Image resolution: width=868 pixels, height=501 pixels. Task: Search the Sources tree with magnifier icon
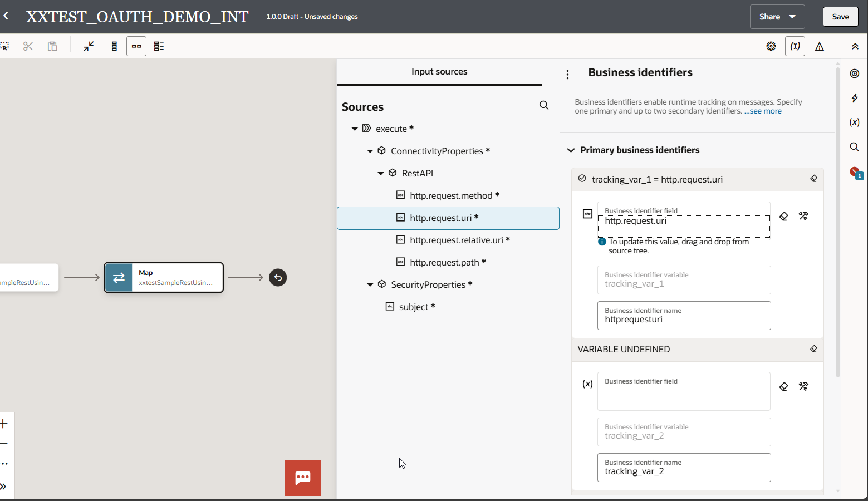(x=544, y=106)
